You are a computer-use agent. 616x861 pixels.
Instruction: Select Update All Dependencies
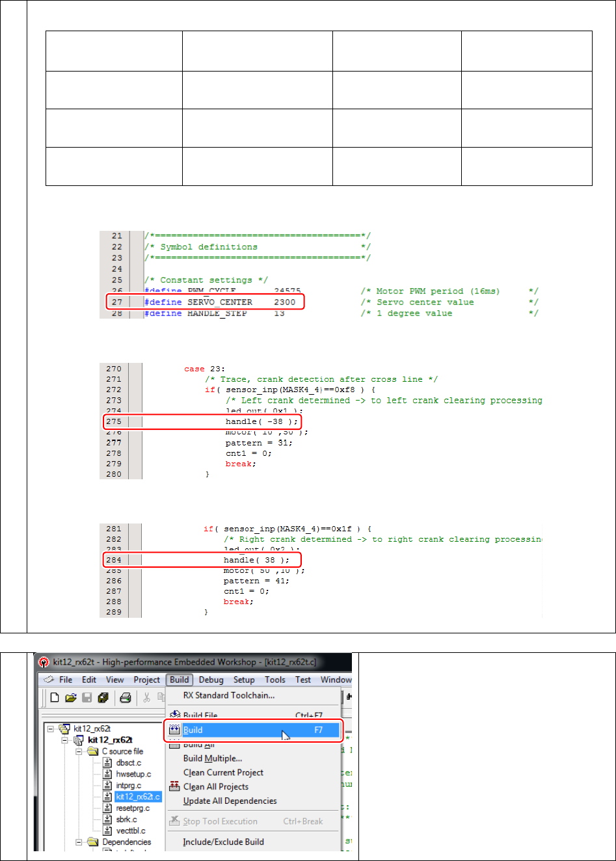(230, 801)
